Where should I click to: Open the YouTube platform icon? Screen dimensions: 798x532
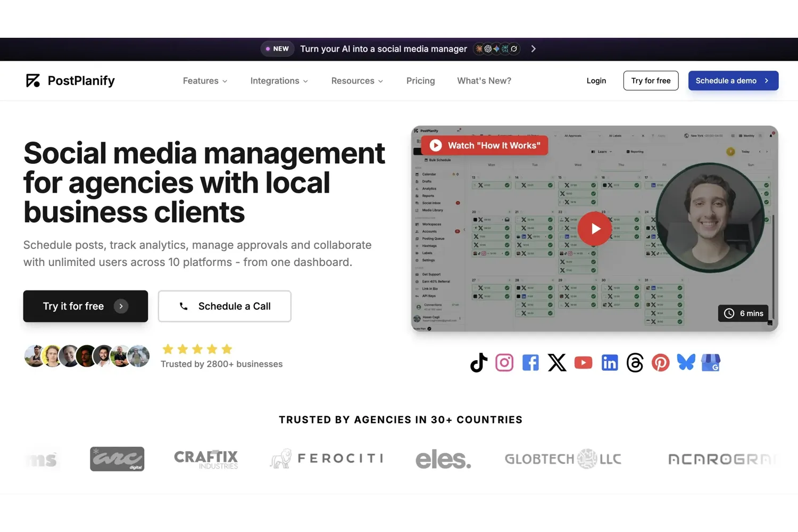[x=584, y=363]
